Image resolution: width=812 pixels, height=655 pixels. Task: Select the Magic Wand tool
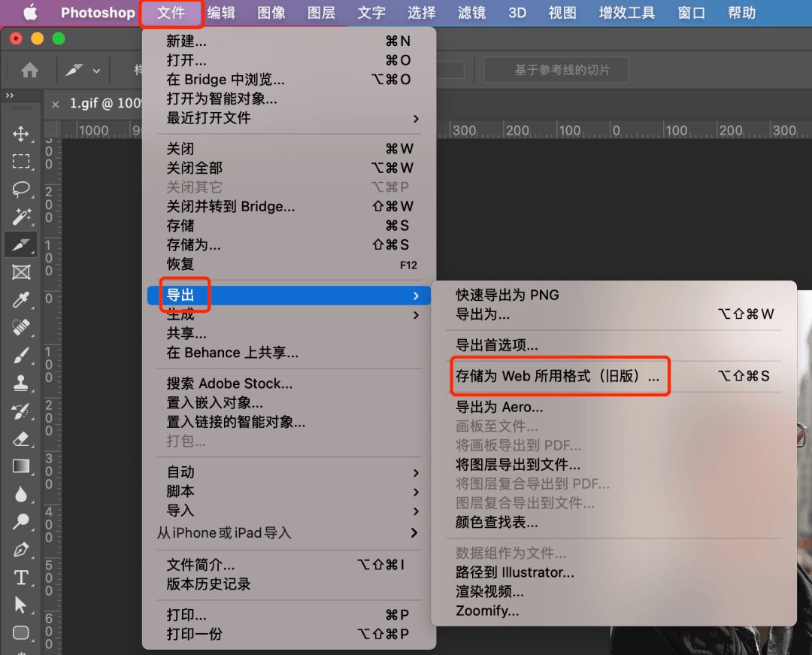(21, 217)
